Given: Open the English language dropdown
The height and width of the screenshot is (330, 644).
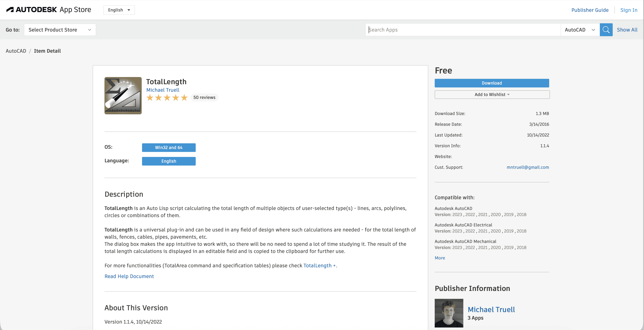Looking at the screenshot, I should pos(119,10).
